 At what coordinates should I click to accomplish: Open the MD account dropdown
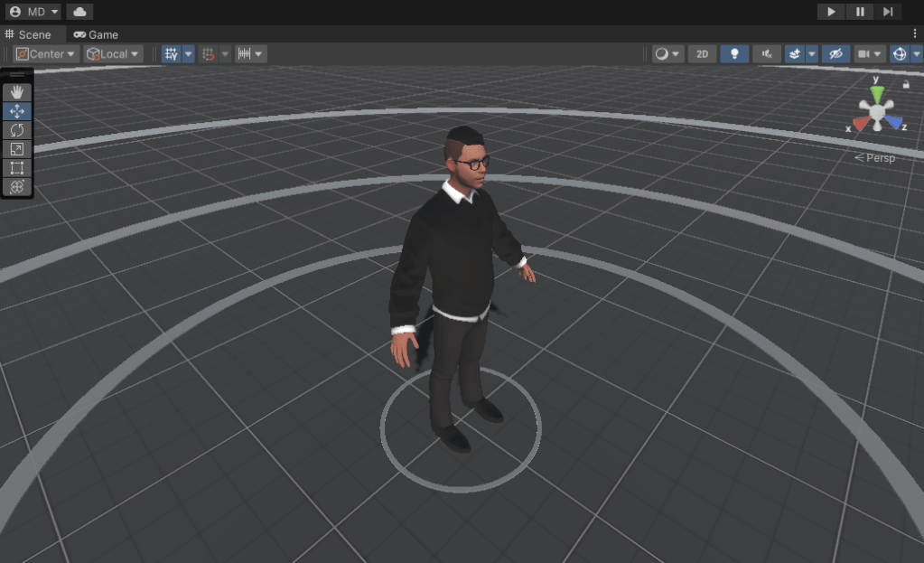click(33, 12)
